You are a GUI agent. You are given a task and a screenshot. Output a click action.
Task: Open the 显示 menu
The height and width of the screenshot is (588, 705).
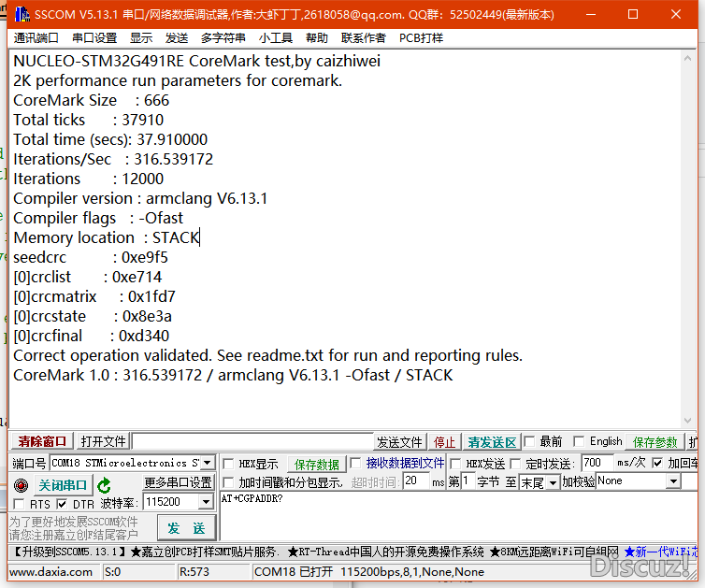click(x=141, y=38)
